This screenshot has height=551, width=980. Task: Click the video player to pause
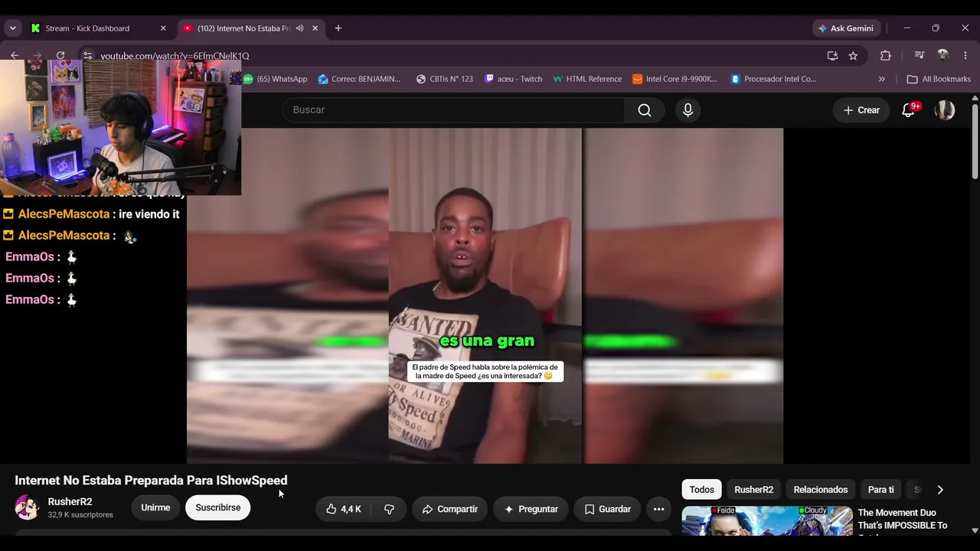coord(485,295)
